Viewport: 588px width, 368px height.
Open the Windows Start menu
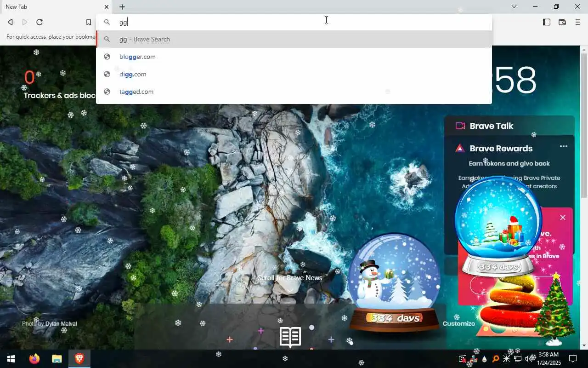[11, 359]
